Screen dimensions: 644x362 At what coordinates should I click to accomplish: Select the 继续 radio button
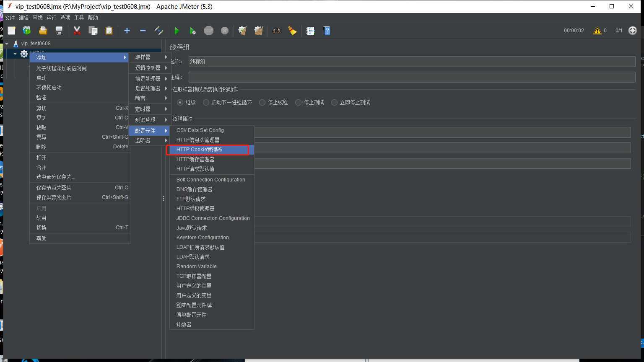pyautogui.click(x=180, y=102)
